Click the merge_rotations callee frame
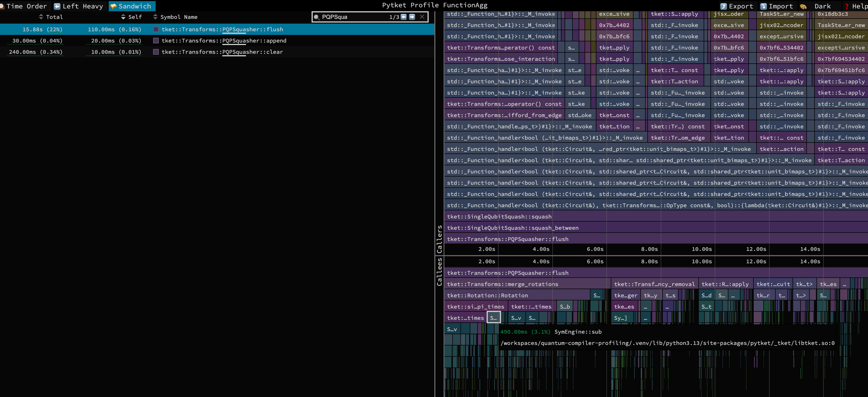 [x=502, y=284]
